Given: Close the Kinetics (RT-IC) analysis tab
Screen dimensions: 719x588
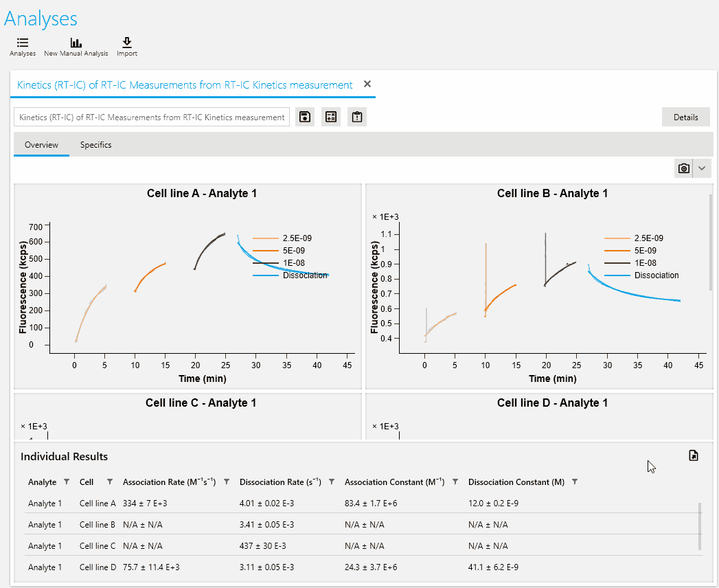Looking at the screenshot, I should tap(367, 84).
